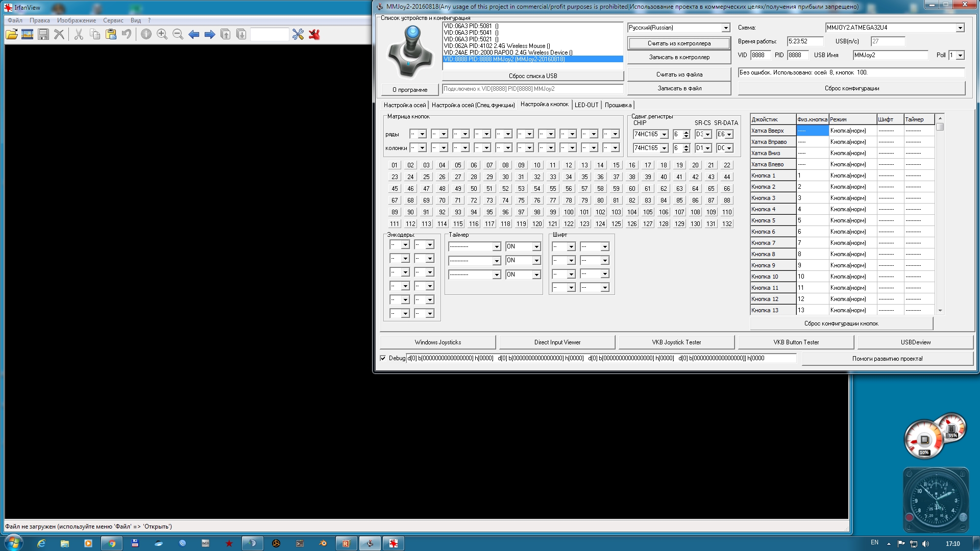Click the previous page icon in IrfanView
The image size is (980, 551).
(x=226, y=34)
